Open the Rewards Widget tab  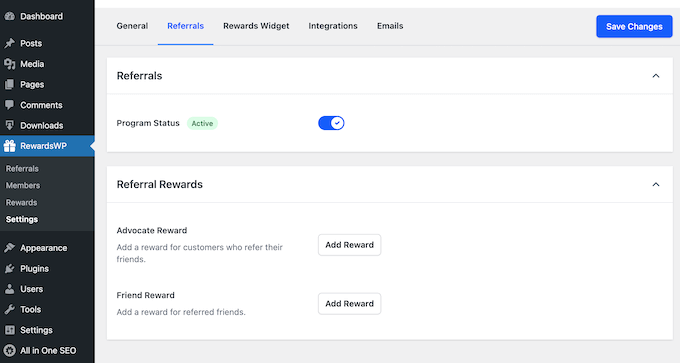[256, 26]
